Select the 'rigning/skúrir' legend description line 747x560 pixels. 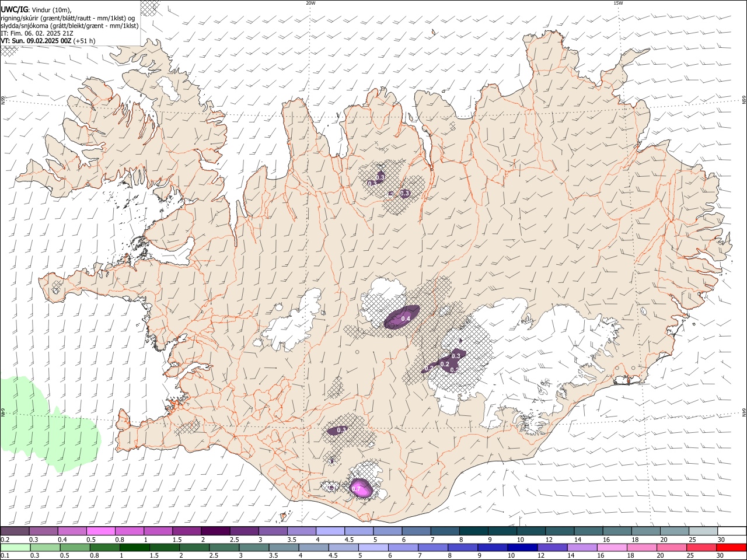coord(68,18)
